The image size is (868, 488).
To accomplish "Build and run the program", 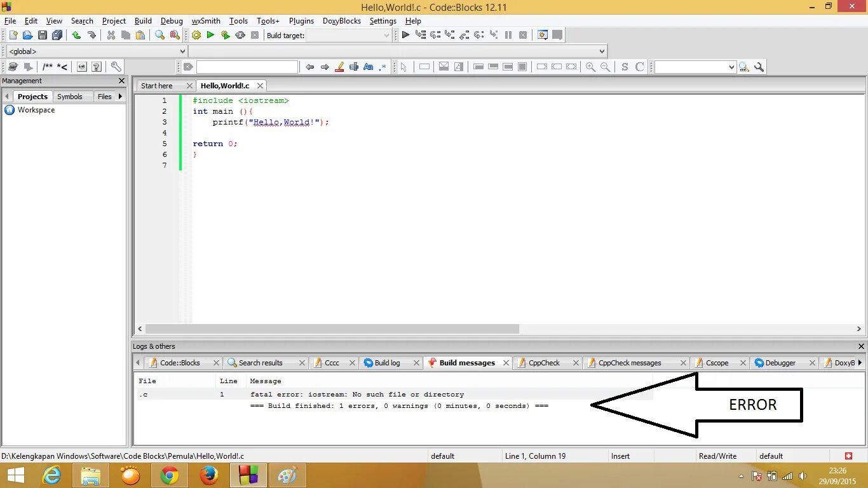I will (x=225, y=36).
